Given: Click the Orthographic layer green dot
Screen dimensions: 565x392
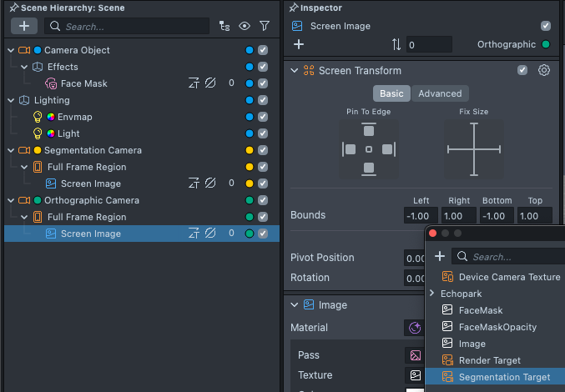Looking at the screenshot, I should click(546, 44).
